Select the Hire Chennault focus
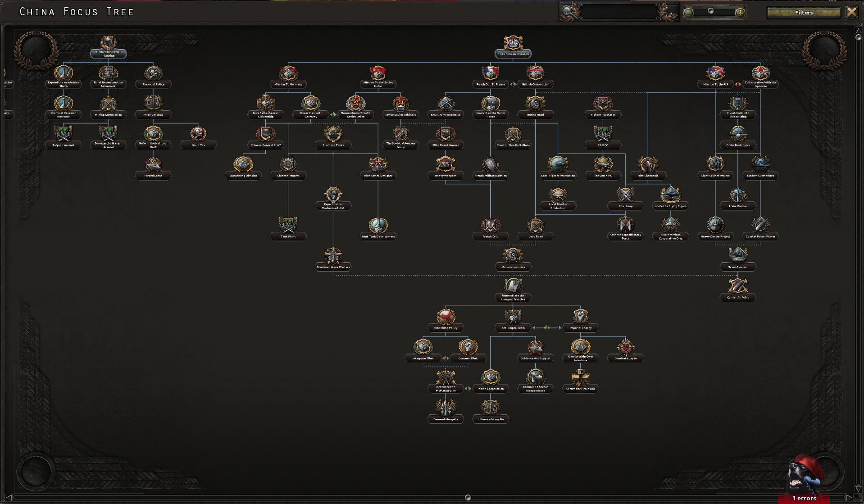Image resolution: width=864 pixels, height=504 pixels. point(648,168)
